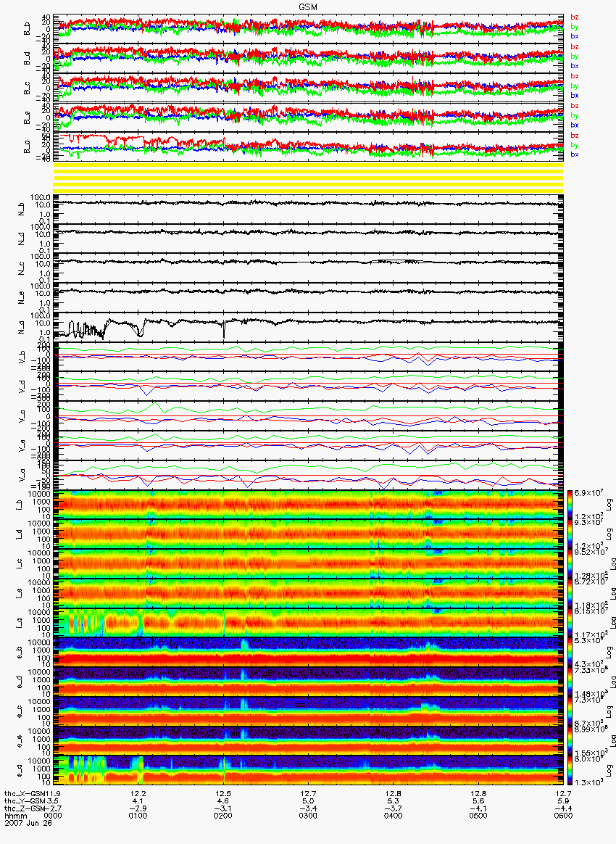Select the 6.9×10^7 color scale maximum

tap(588, 494)
